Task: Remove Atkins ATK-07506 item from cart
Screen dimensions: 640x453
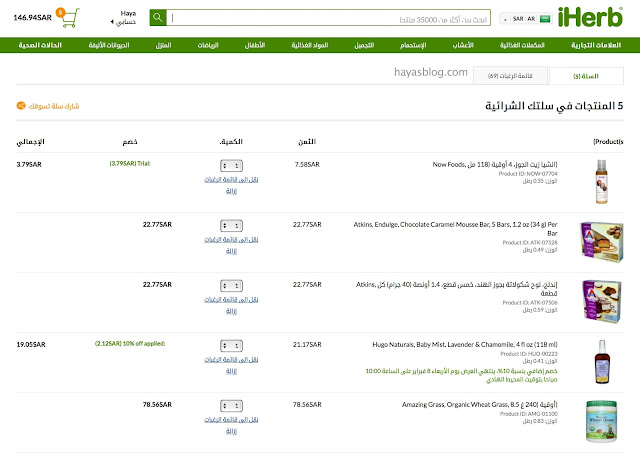Action: point(231,311)
